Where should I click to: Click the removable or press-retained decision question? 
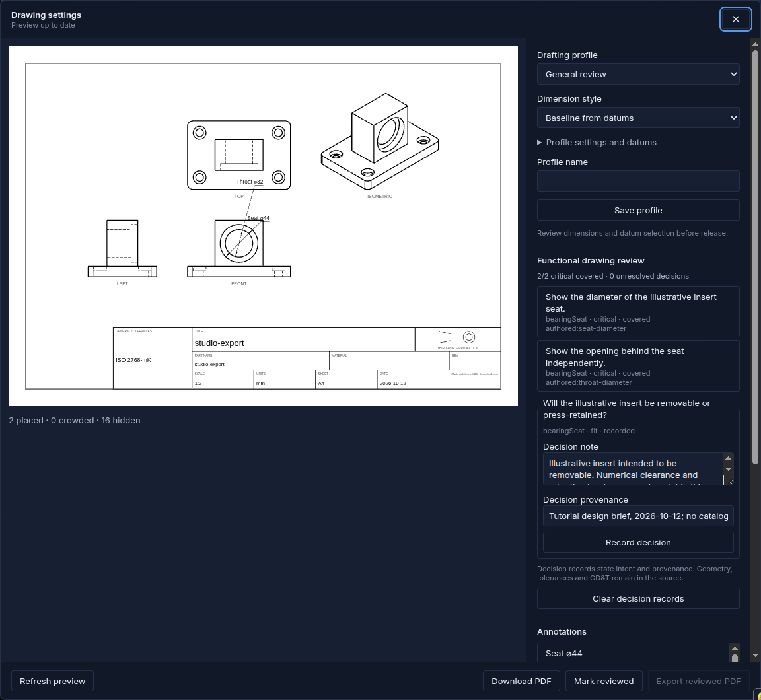pos(626,409)
